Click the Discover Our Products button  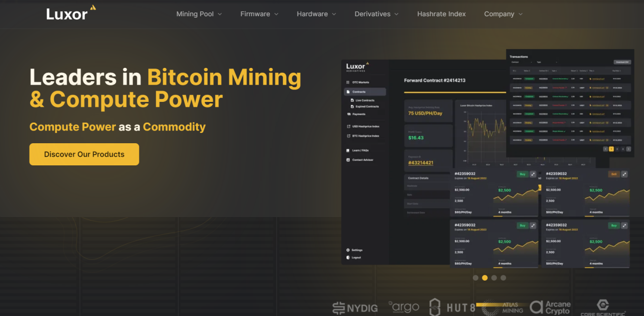pyautogui.click(x=84, y=154)
